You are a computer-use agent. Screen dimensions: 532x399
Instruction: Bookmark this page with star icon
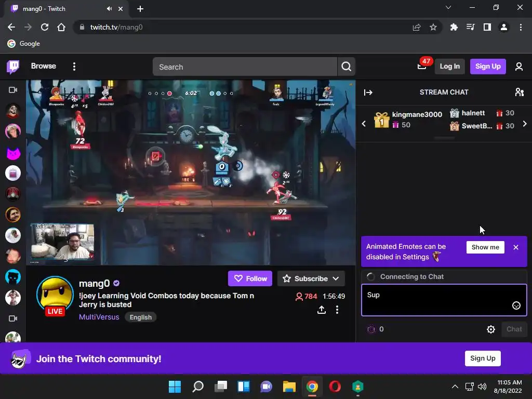coord(433,27)
